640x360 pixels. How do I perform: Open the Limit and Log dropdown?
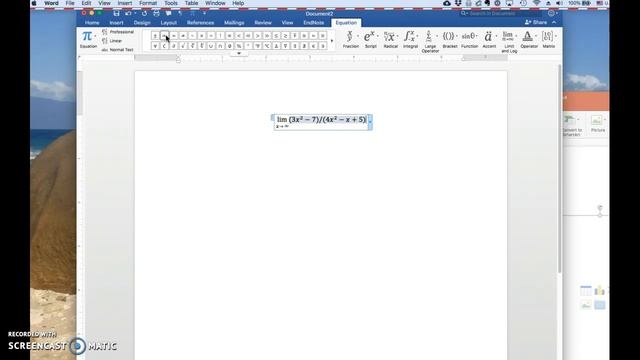(509, 41)
